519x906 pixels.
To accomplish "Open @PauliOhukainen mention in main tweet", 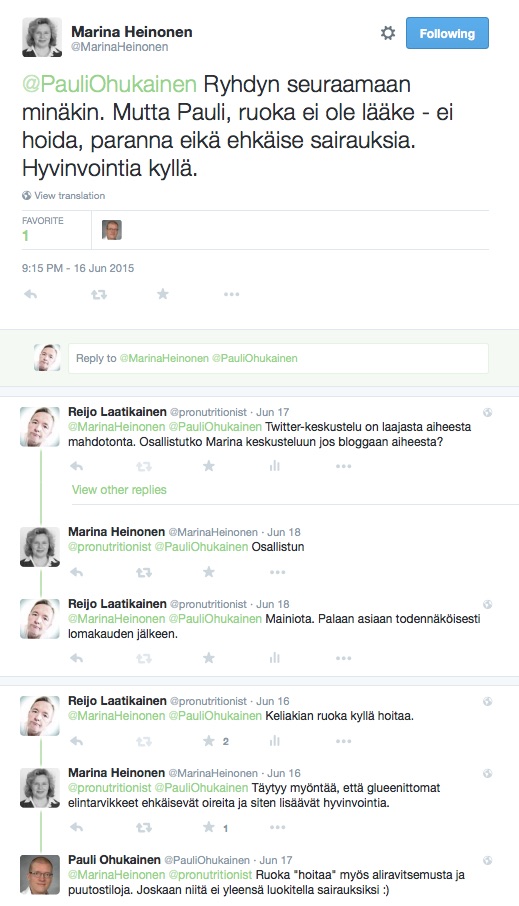I will 110,84.
